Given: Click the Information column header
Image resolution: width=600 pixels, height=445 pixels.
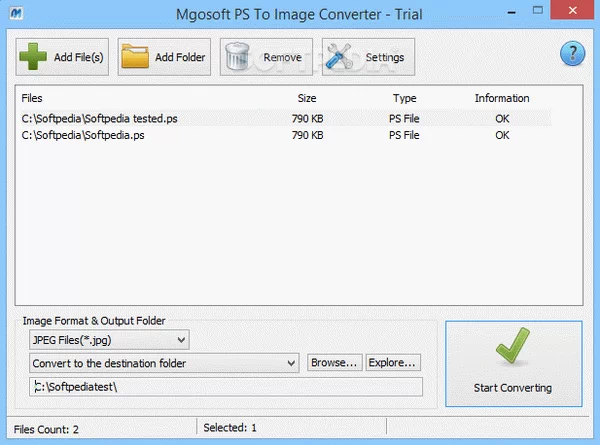Looking at the screenshot, I should coord(501,99).
